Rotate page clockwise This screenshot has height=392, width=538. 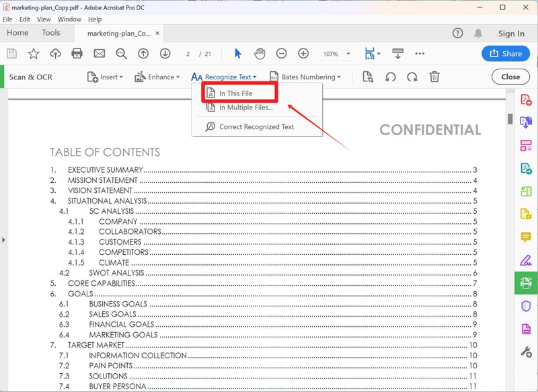point(412,77)
